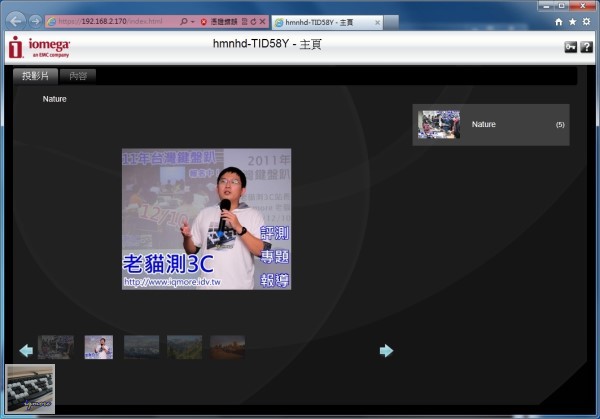
Task: Show previous thumbnails with left arrow
Action: tap(26, 350)
